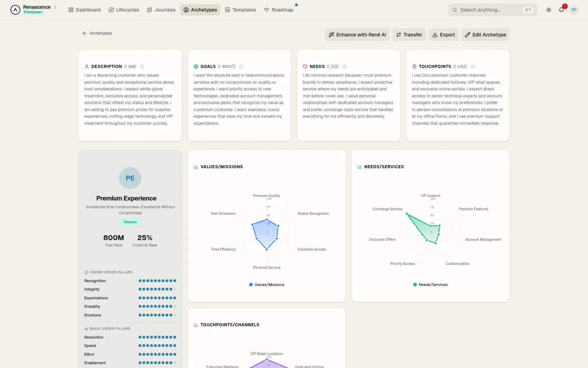Click the Touchpoints help icon
Screen dimensions: 588x368
point(473,67)
